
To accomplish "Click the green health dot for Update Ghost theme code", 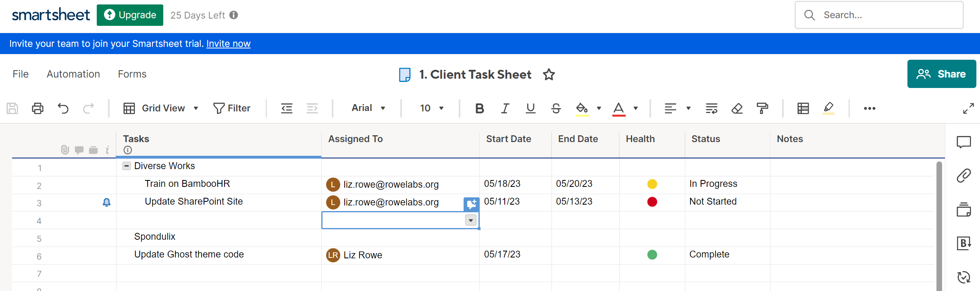I will [x=652, y=255].
